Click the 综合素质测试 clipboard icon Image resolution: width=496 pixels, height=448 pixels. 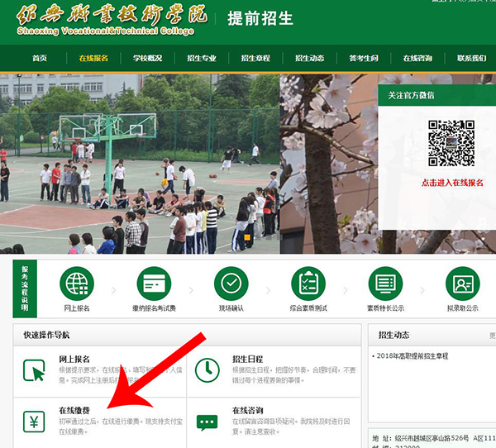pyautogui.click(x=308, y=284)
